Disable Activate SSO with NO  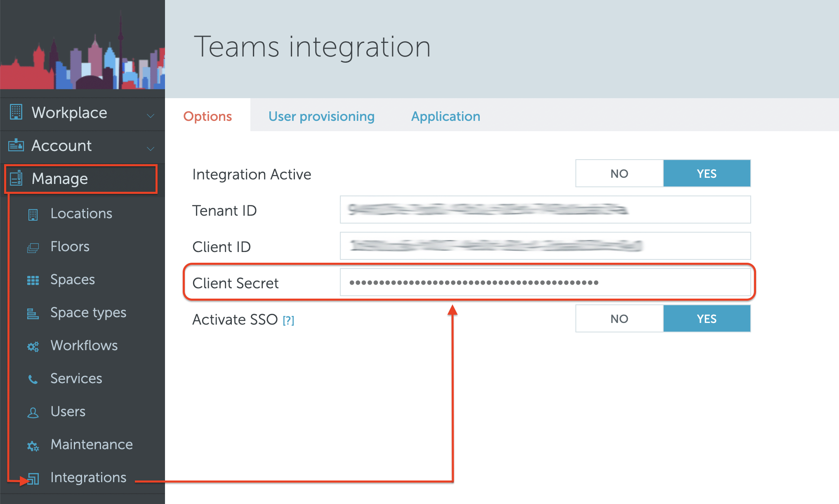click(x=619, y=319)
